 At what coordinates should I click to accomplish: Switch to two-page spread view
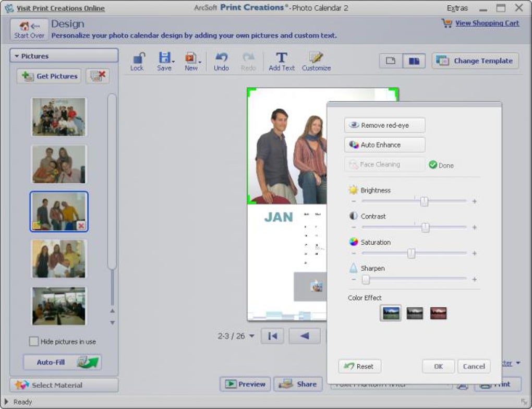click(414, 61)
